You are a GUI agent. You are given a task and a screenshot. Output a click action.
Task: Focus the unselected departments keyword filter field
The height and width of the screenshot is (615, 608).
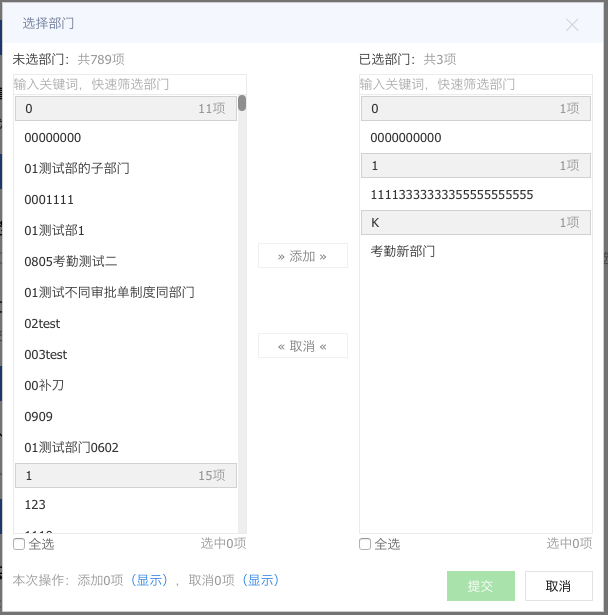[x=125, y=84]
